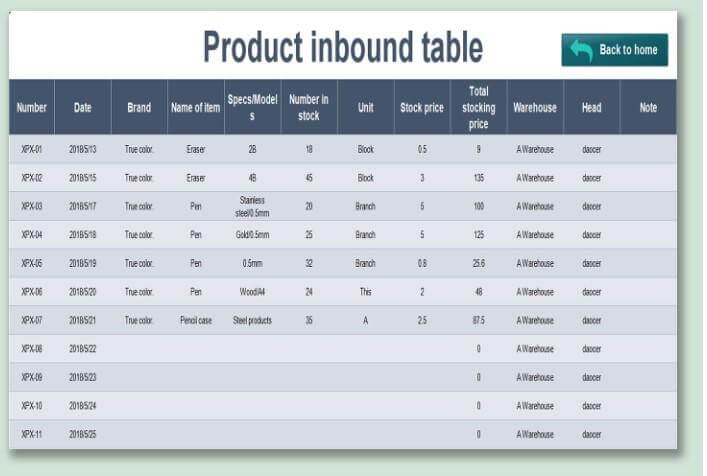
Task: Select cell XPX-11
Action: [x=32, y=434]
